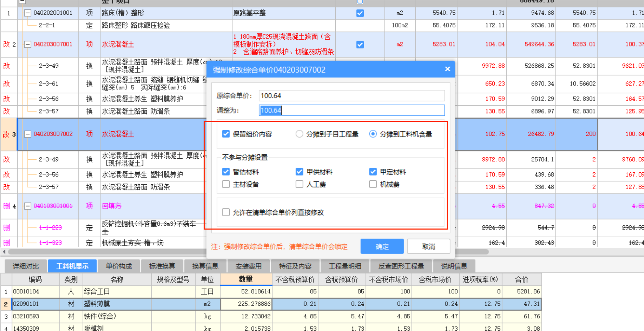Open the 反查图形工程量 tab
Viewport: 644px width, 331px height.
(401, 266)
